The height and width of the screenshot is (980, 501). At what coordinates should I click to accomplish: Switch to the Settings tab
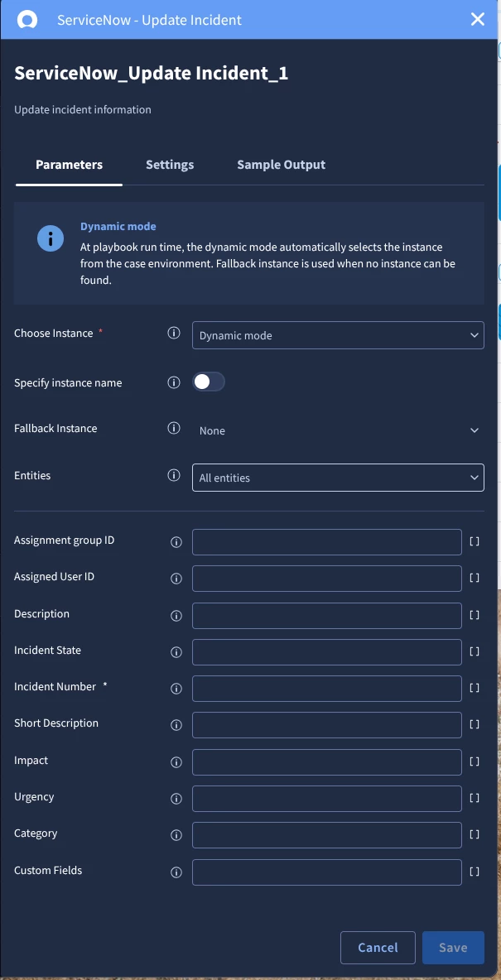click(x=170, y=165)
